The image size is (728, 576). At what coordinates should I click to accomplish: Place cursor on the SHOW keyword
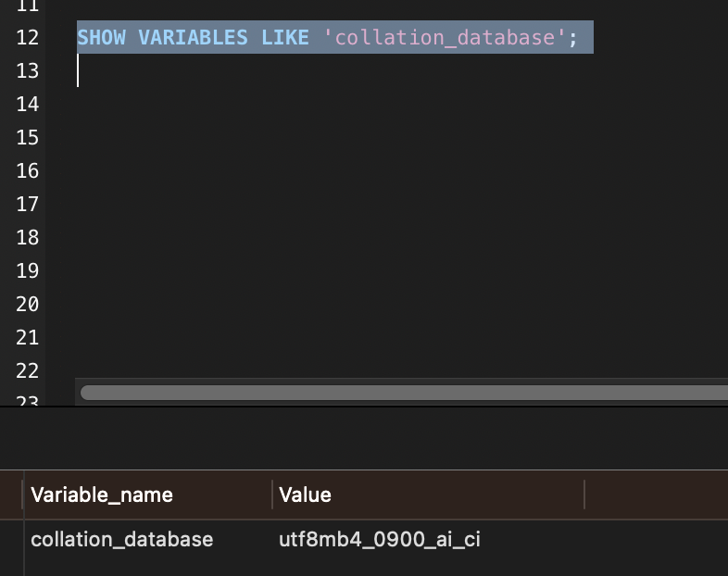101,38
